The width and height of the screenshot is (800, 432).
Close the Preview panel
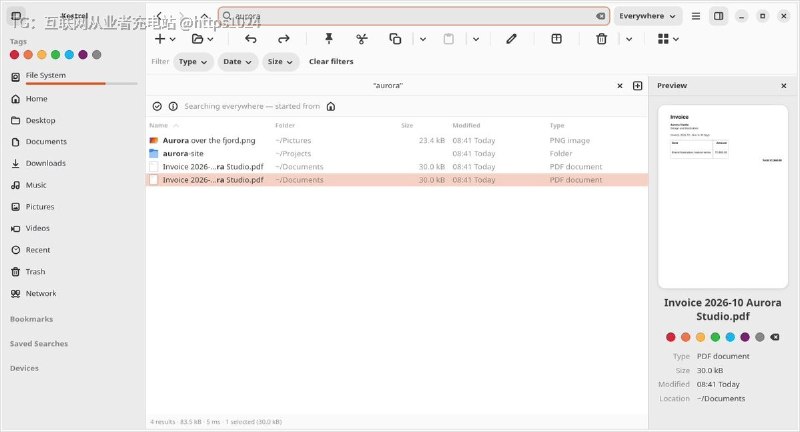point(784,86)
